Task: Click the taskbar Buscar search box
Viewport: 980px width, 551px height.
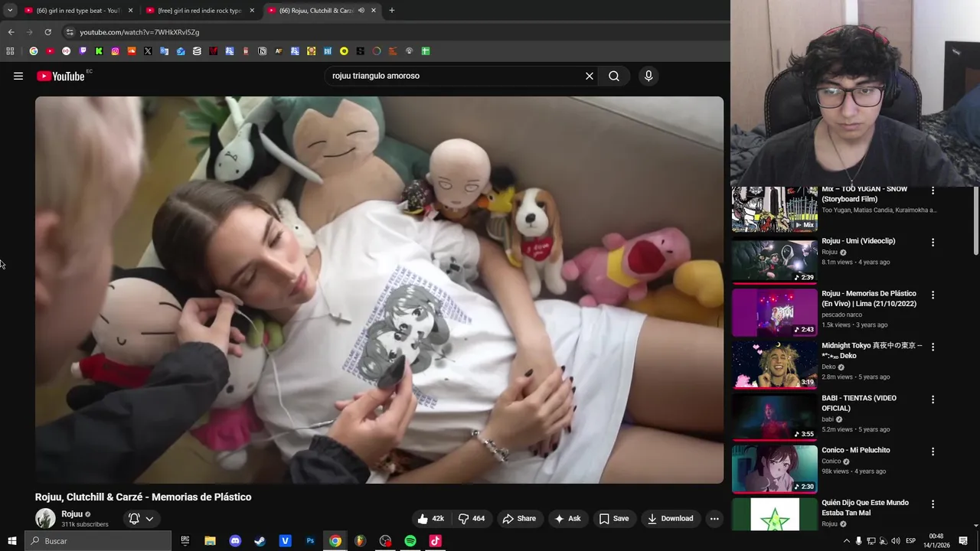Action: 97,541
